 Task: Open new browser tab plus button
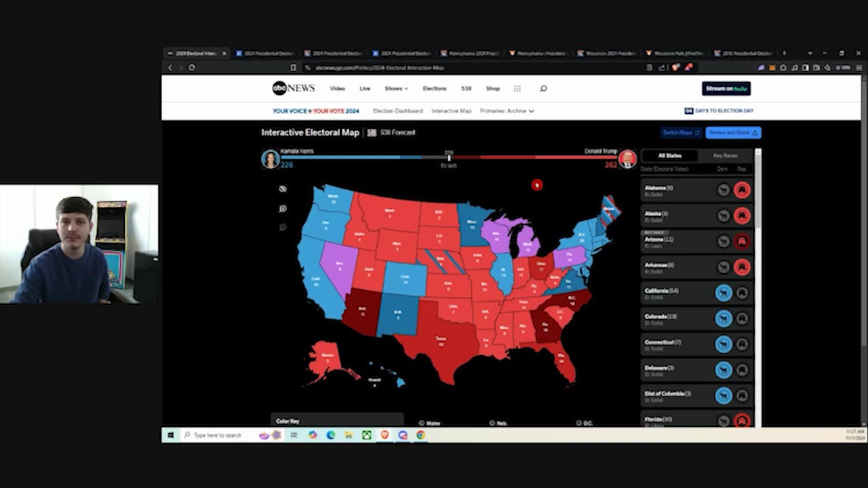tap(785, 53)
